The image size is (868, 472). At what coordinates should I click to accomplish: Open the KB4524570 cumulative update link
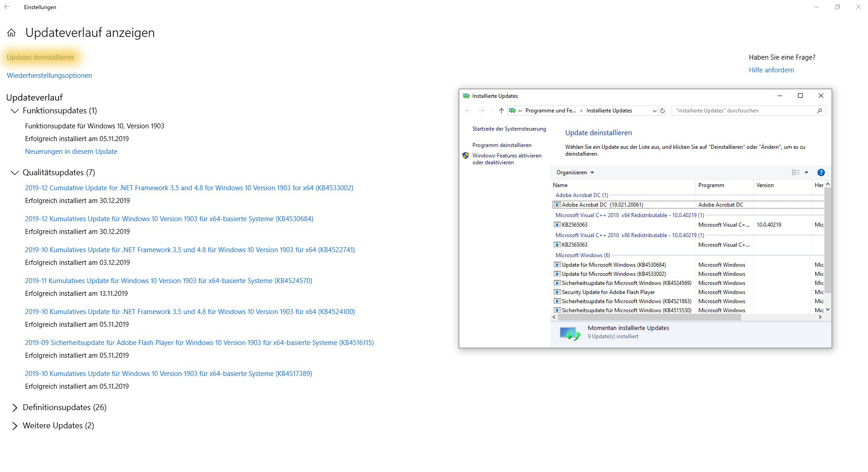[x=169, y=281]
